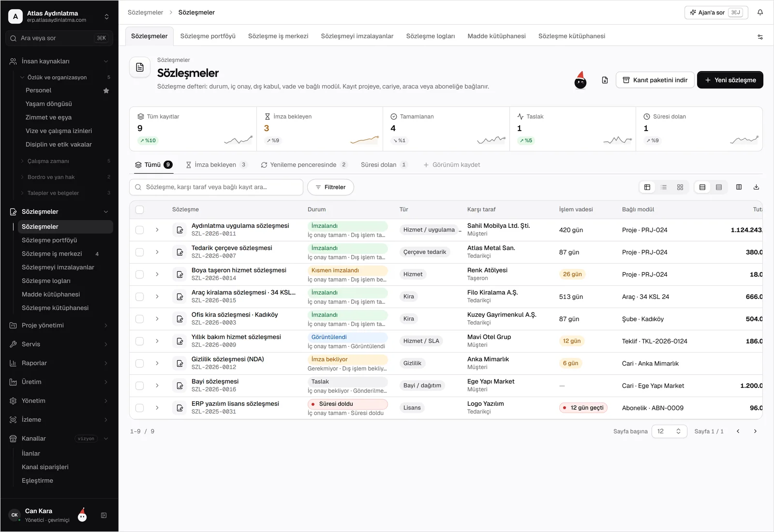774x532 pixels.
Task: Click the page settings sliders icon
Action: pyautogui.click(x=760, y=37)
